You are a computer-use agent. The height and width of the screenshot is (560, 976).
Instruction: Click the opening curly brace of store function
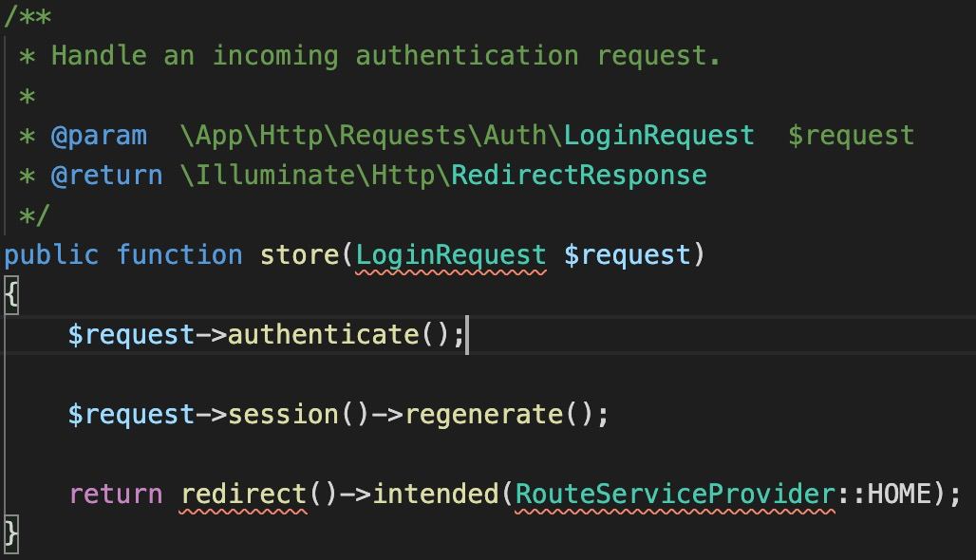coord(11,295)
